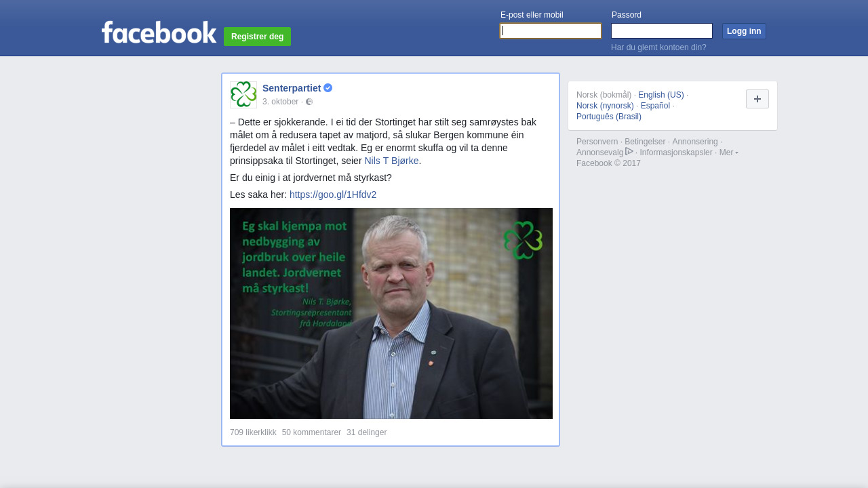Image resolution: width=868 pixels, height=488 pixels.
Task: Click the Facebook logo
Action: click(159, 32)
